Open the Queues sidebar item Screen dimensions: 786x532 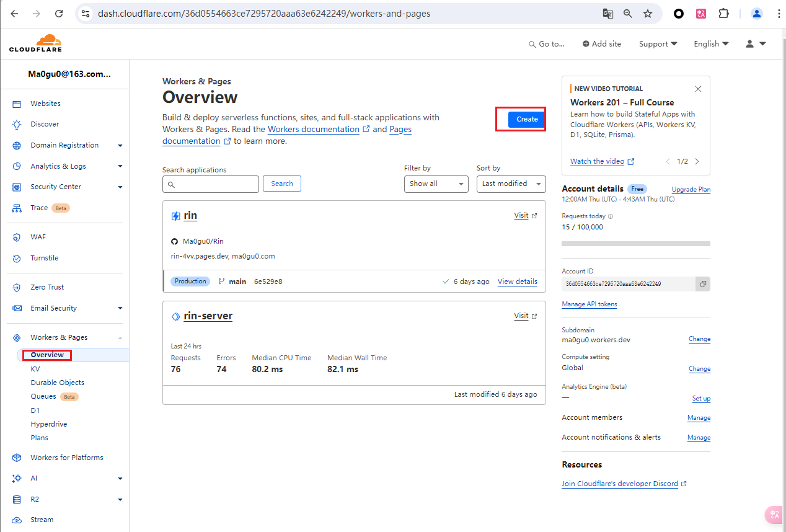pyautogui.click(x=43, y=396)
